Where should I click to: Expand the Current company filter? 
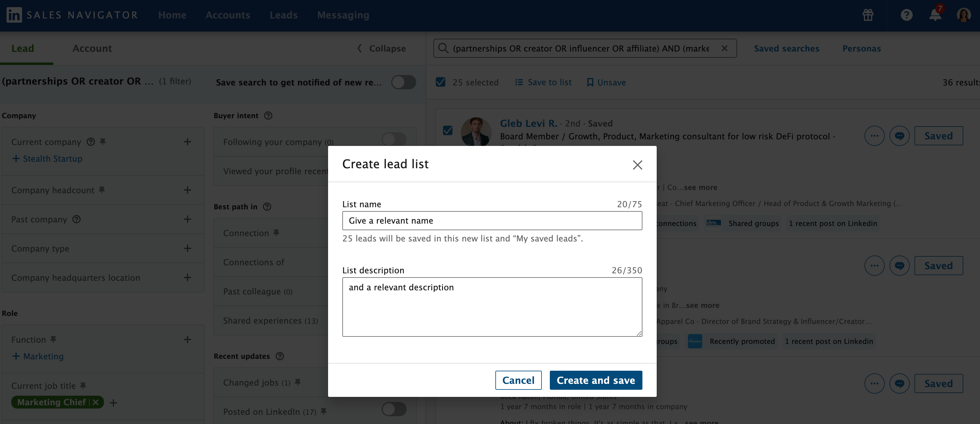(x=187, y=142)
